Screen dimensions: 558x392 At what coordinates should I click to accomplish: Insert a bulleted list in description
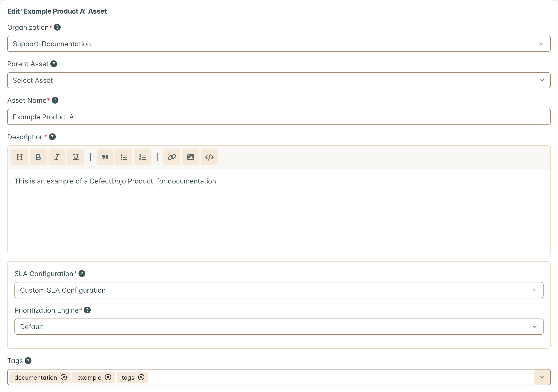(x=124, y=157)
